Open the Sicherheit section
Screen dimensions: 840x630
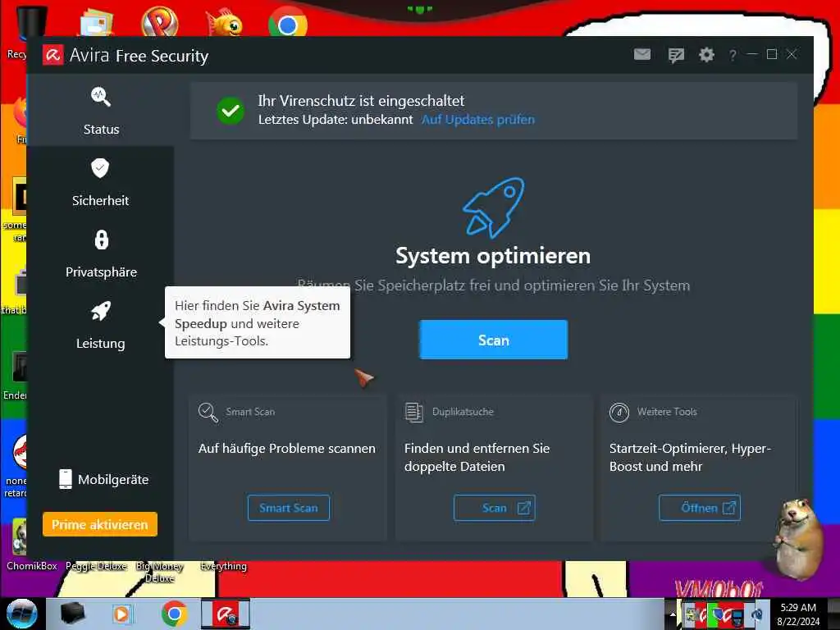click(101, 183)
